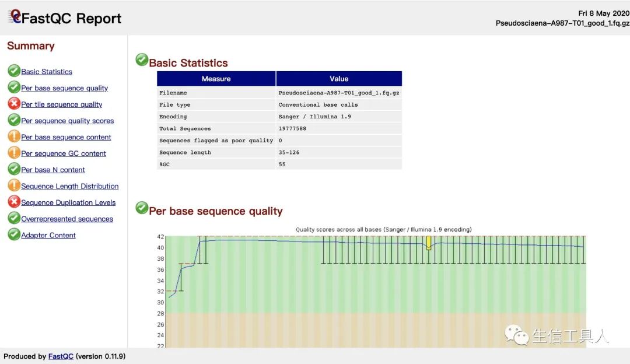This screenshot has height=364, width=630.
Task: Click the y-axis label 28 on the chart
Action: click(160, 313)
